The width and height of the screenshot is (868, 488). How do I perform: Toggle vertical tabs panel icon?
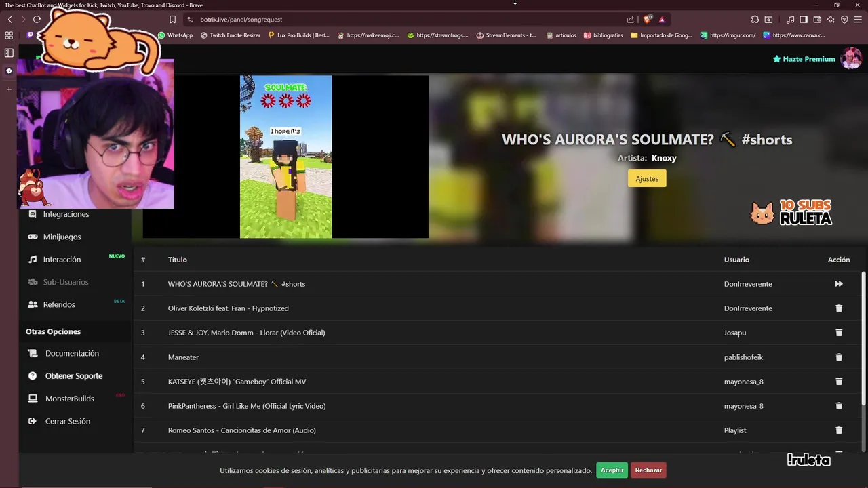[x=9, y=53]
